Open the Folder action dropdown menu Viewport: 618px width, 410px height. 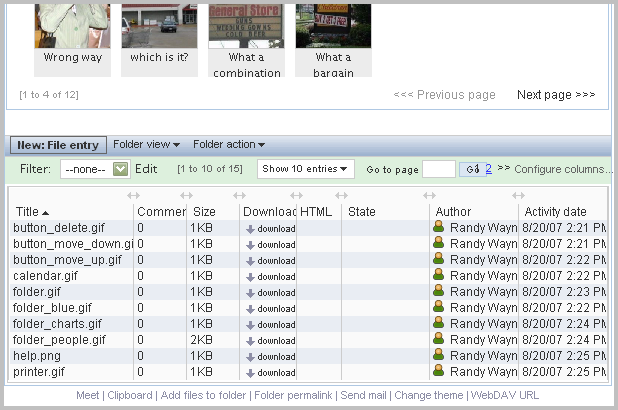tap(229, 145)
